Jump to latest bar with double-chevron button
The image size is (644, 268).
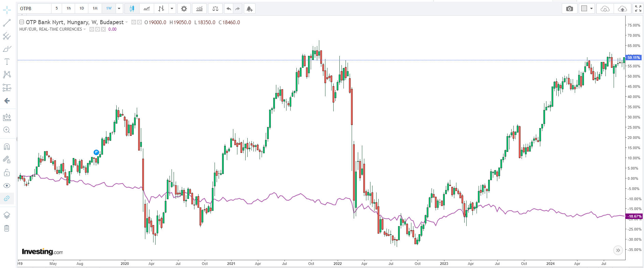point(618,250)
